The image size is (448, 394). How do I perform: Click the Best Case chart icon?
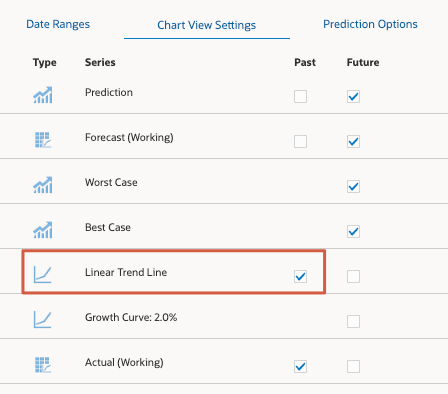point(43,230)
